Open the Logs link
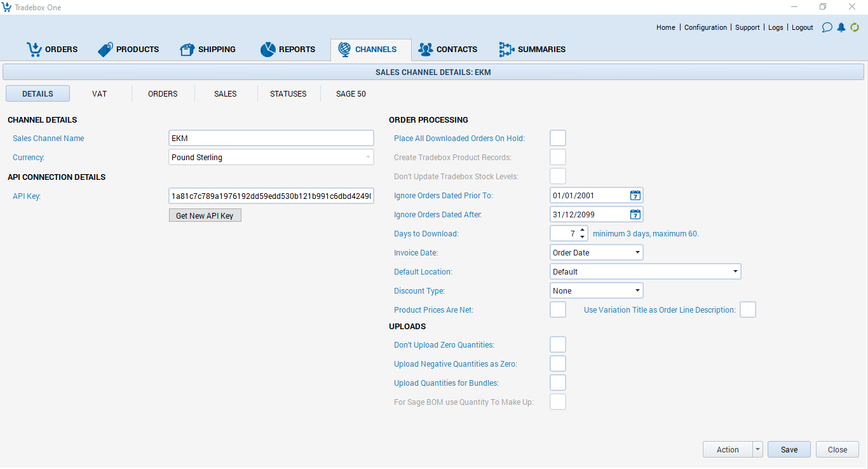The height and width of the screenshot is (469, 868). pyautogui.click(x=775, y=27)
